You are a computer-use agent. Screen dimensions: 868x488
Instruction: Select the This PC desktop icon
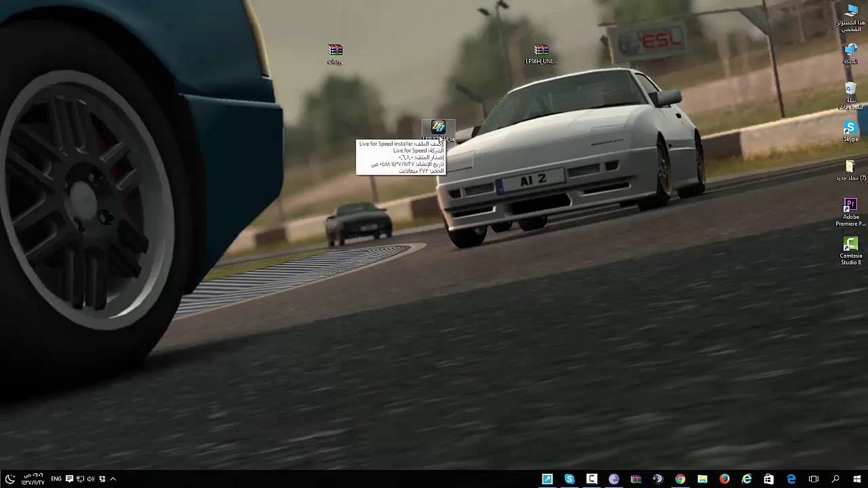[850, 18]
